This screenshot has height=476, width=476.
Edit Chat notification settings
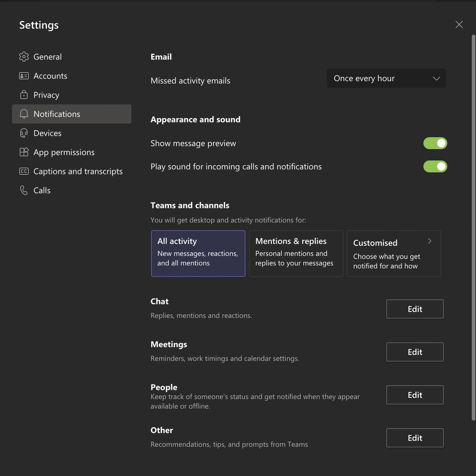point(415,309)
